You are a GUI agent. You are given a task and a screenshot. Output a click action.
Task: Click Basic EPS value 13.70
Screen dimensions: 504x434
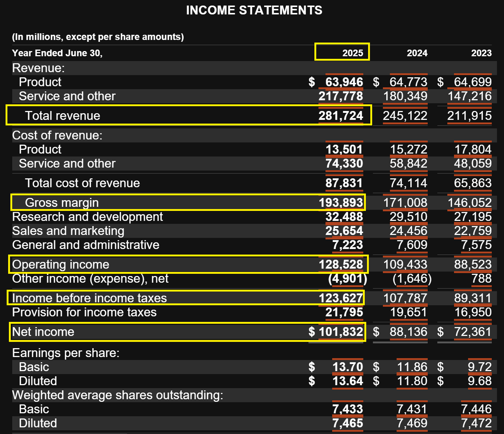tap(347, 367)
